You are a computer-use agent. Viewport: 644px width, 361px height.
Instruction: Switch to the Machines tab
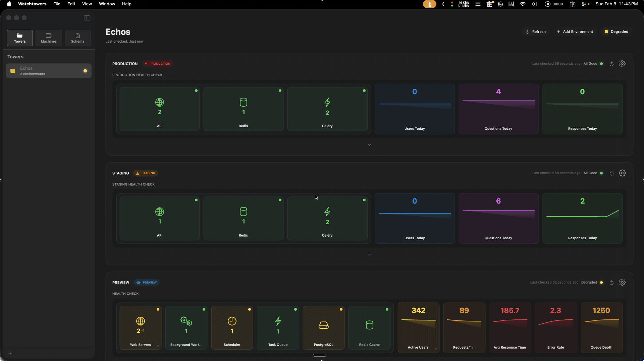[49, 38]
